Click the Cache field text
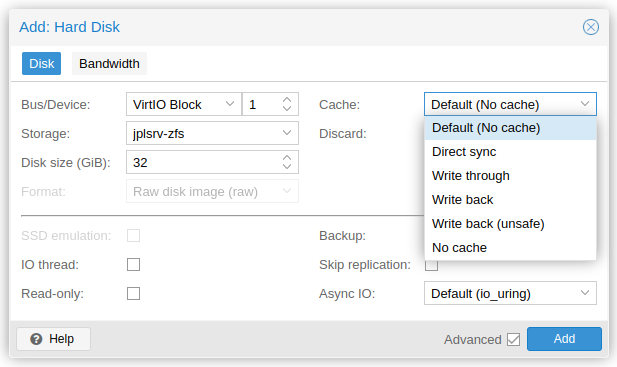Image resolution: width=617 pixels, height=367 pixels. coord(485,105)
